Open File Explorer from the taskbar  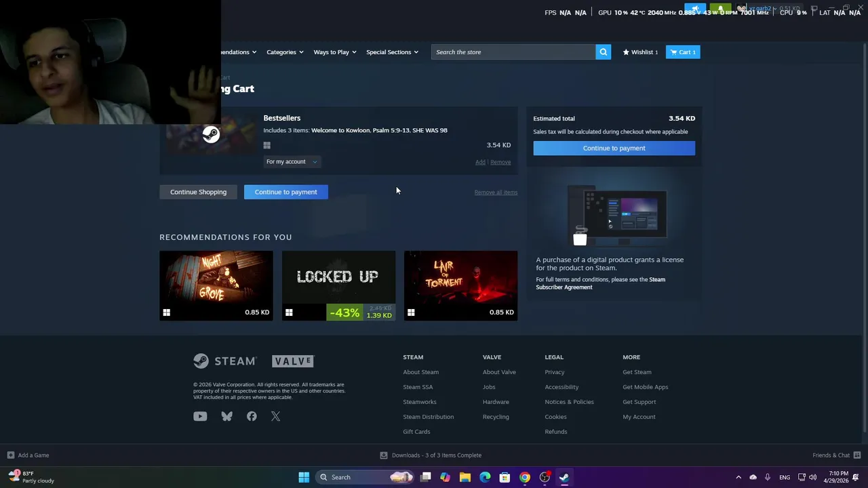click(x=465, y=477)
